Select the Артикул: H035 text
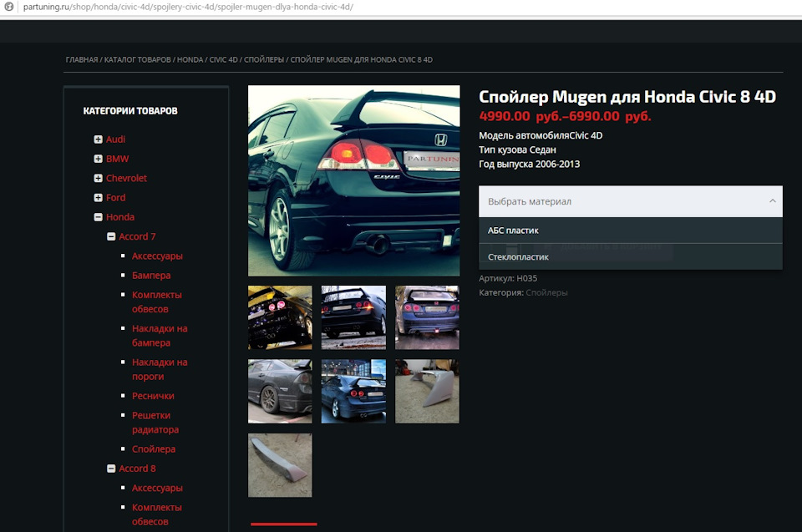 [508, 278]
